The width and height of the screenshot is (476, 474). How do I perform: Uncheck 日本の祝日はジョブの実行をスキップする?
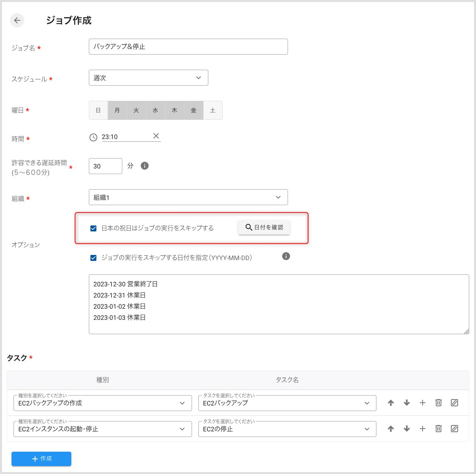coord(93,228)
